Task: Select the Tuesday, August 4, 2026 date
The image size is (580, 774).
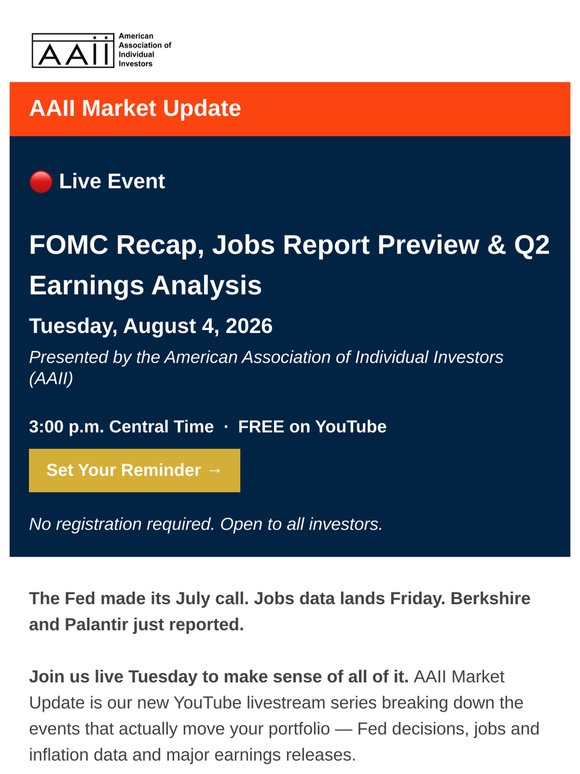Action: [x=151, y=326]
